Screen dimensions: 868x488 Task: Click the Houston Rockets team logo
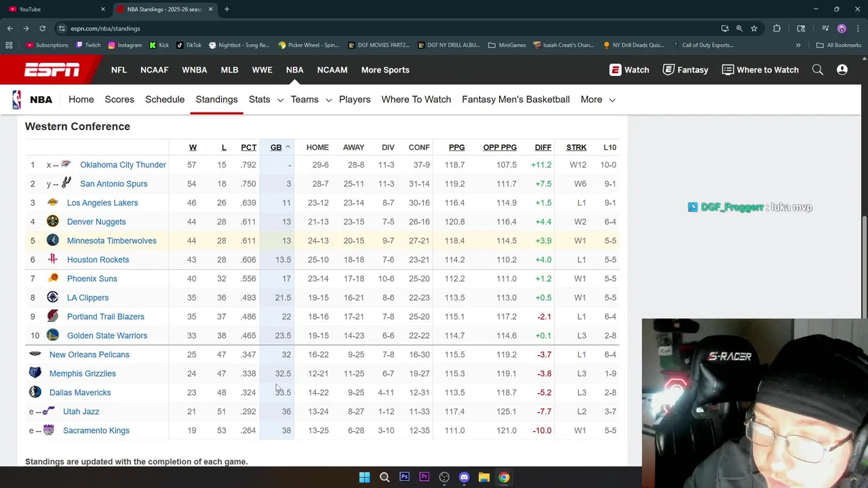click(x=53, y=260)
